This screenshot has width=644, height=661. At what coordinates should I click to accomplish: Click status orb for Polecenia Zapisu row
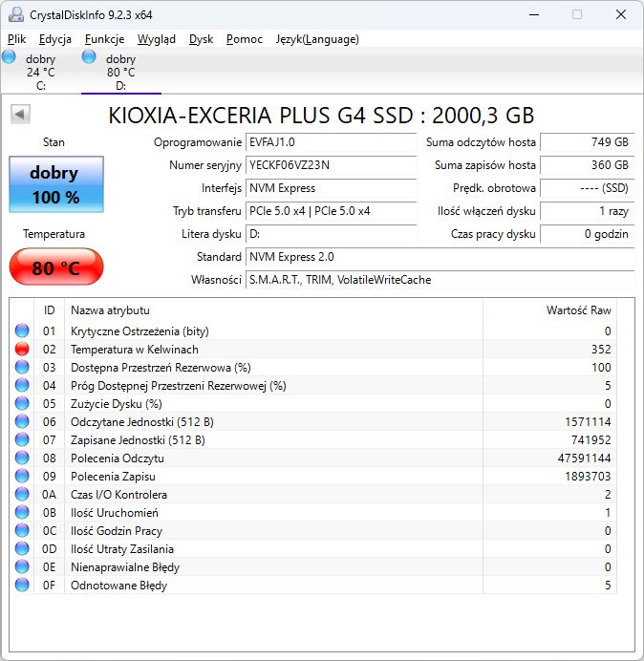[x=22, y=476]
